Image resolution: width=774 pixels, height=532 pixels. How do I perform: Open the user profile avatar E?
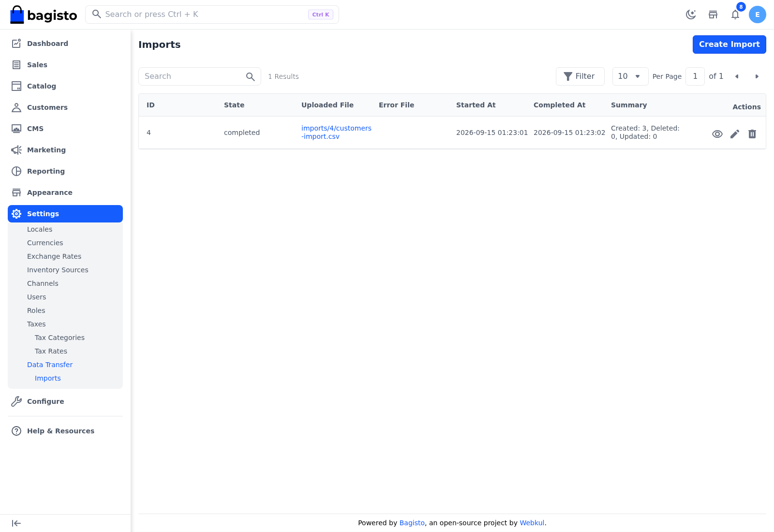tap(758, 15)
